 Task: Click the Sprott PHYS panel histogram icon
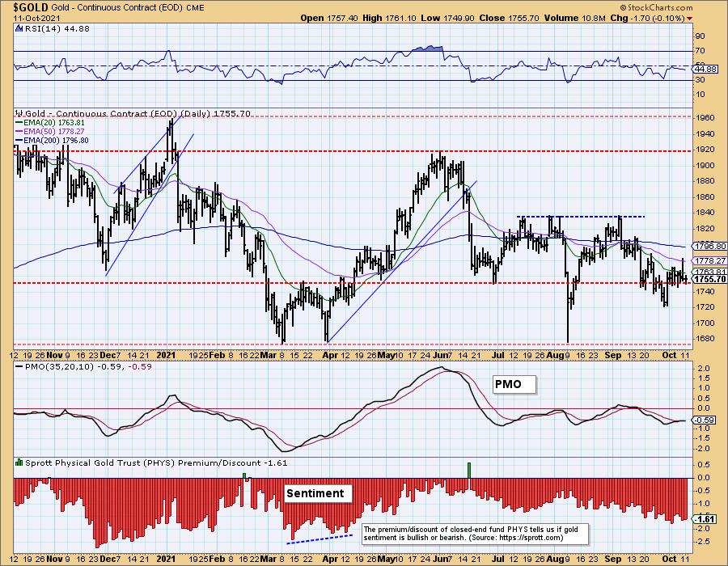[19, 463]
